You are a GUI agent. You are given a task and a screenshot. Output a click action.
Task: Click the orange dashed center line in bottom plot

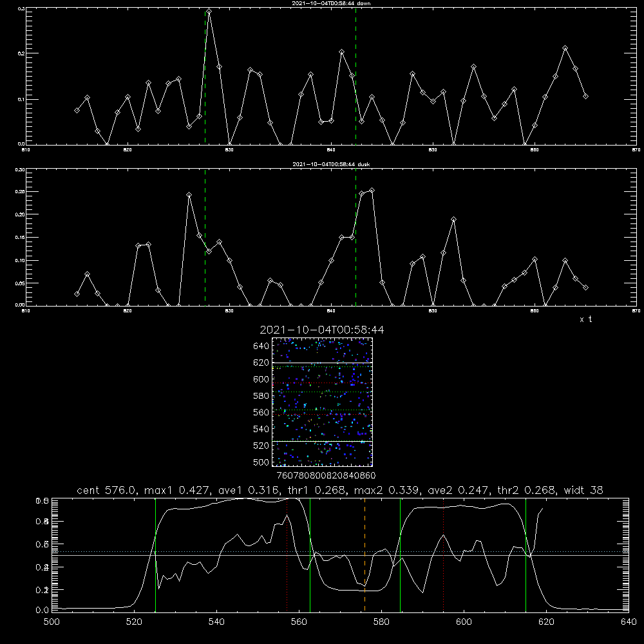pos(365,554)
